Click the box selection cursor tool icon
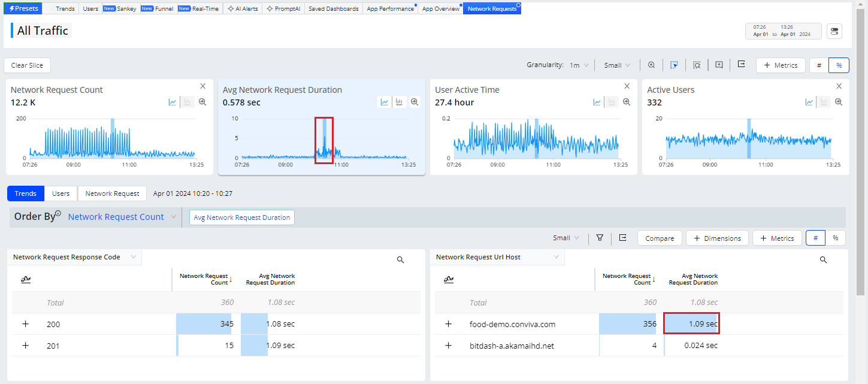The width and height of the screenshot is (868, 384). [x=674, y=65]
